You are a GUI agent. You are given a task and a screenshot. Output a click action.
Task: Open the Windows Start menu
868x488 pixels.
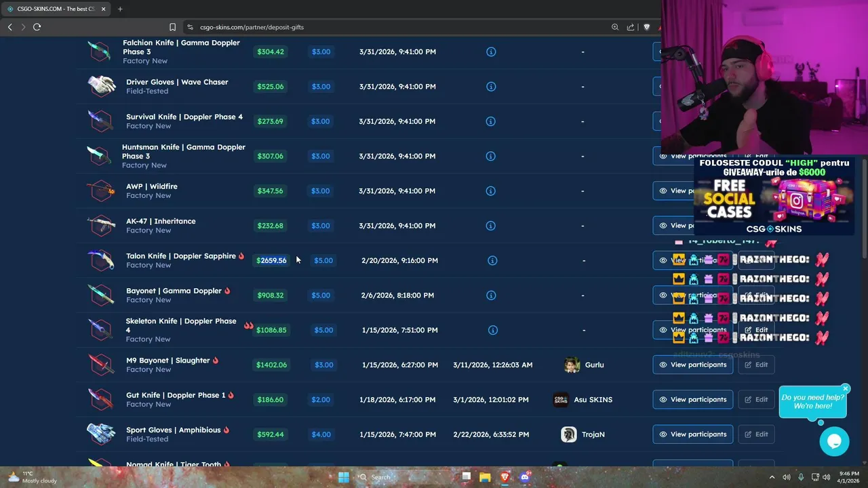[x=344, y=477]
